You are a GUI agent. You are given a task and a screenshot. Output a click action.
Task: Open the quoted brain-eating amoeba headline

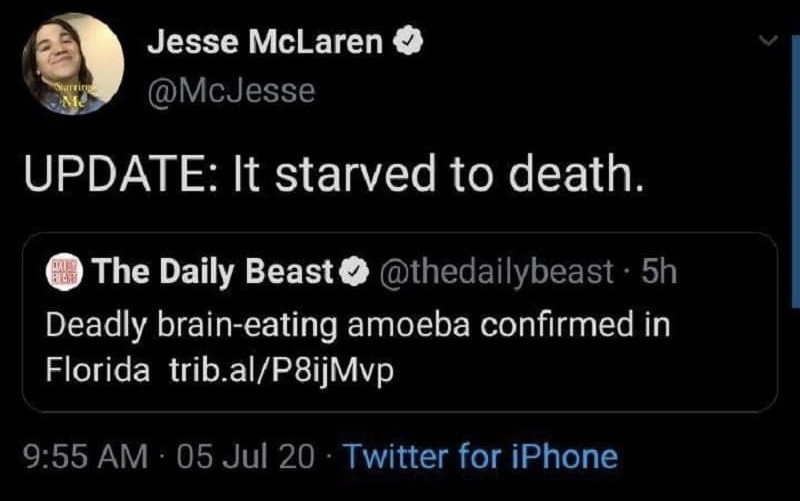357,326
